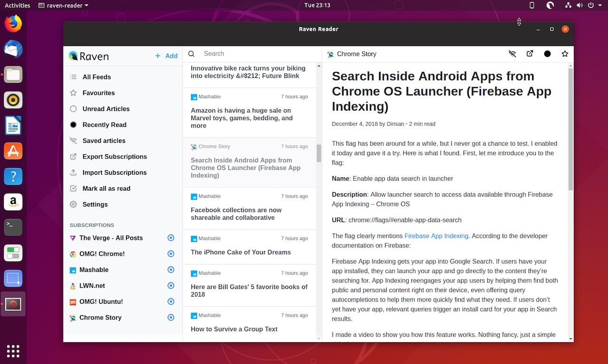
Task: Open Rhythmbox from the dock
Action: point(13,100)
